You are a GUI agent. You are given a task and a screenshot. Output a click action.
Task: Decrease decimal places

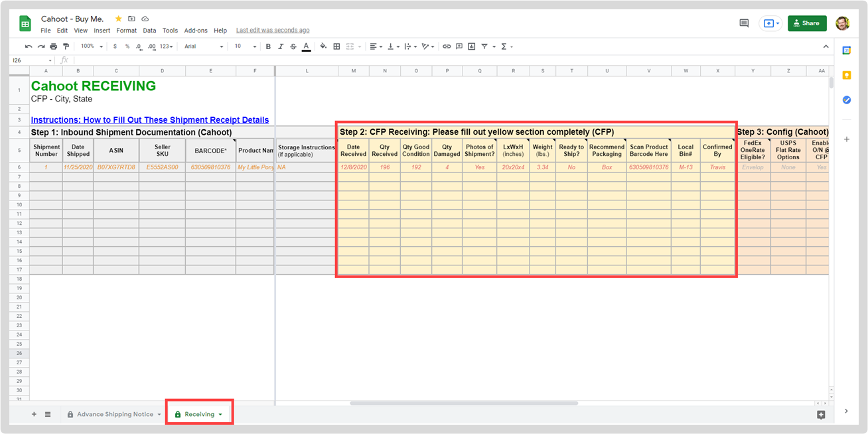coord(139,46)
